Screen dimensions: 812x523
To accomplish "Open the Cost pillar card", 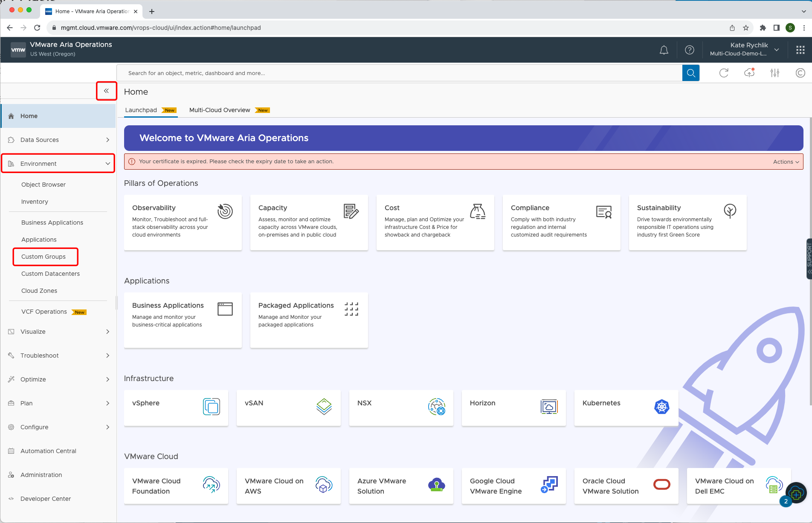I will (x=435, y=222).
